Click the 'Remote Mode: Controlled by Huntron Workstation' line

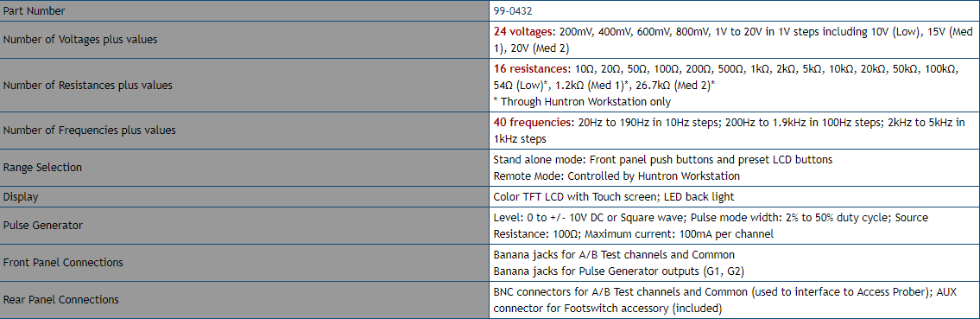pyautogui.click(x=616, y=175)
